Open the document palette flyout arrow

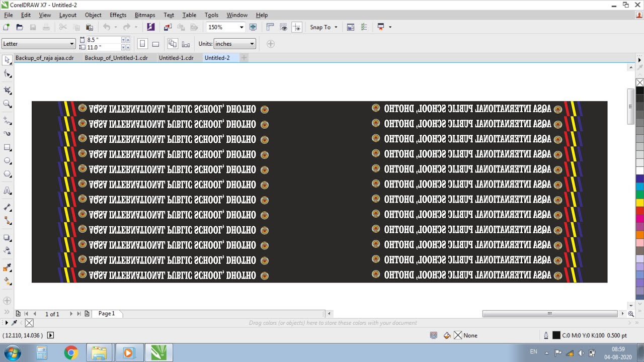coord(7,323)
